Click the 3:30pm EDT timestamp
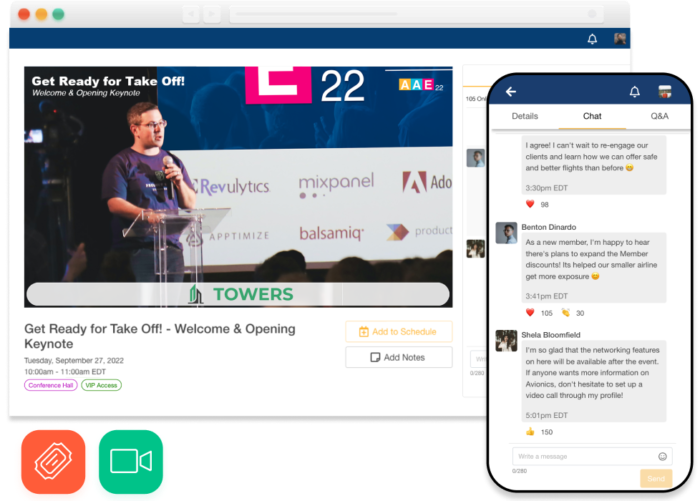700x501 pixels. tap(546, 188)
